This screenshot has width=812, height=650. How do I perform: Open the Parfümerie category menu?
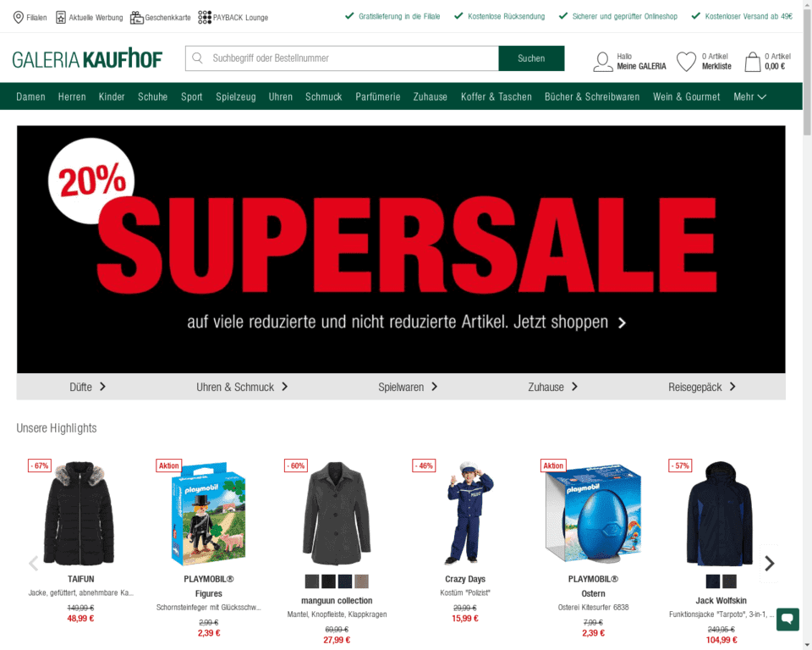pyautogui.click(x=377, y=96)
